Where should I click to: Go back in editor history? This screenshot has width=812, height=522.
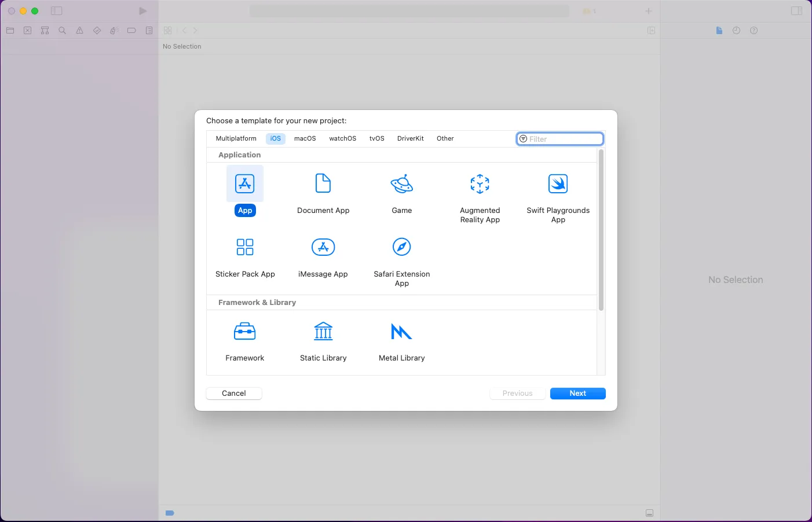(x=185, y=30)
